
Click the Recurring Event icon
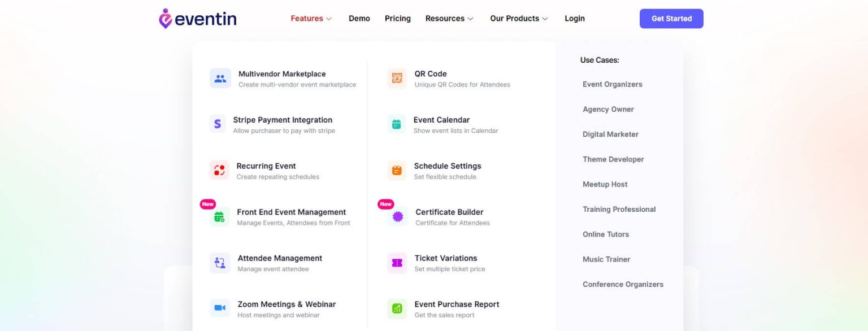pyautogui.click(x=219, y=170)
